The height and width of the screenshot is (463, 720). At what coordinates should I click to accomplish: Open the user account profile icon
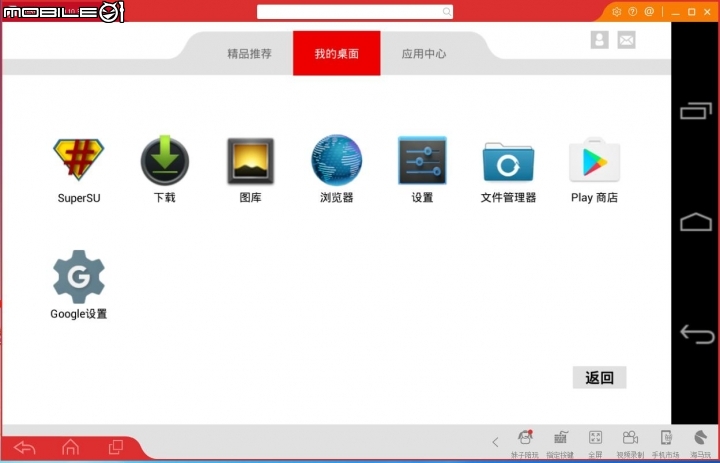(599, 40)
